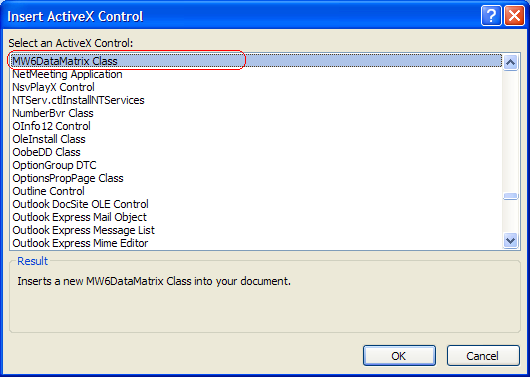Select NumberBvr Class entry
The image size is (530, 377).
[x=256, y=113]
